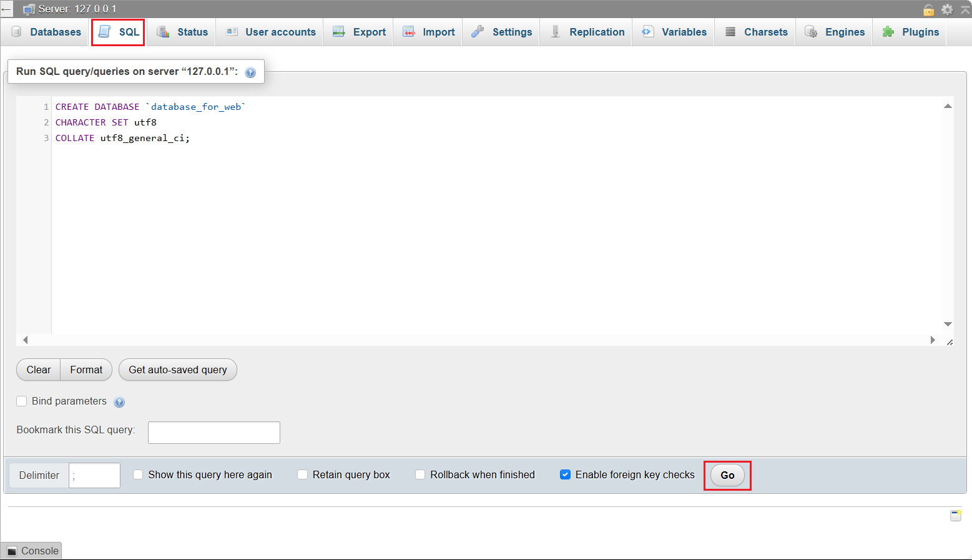Click the left arrow navigation panel toggle
972x560 pixels.
(6, 9)
